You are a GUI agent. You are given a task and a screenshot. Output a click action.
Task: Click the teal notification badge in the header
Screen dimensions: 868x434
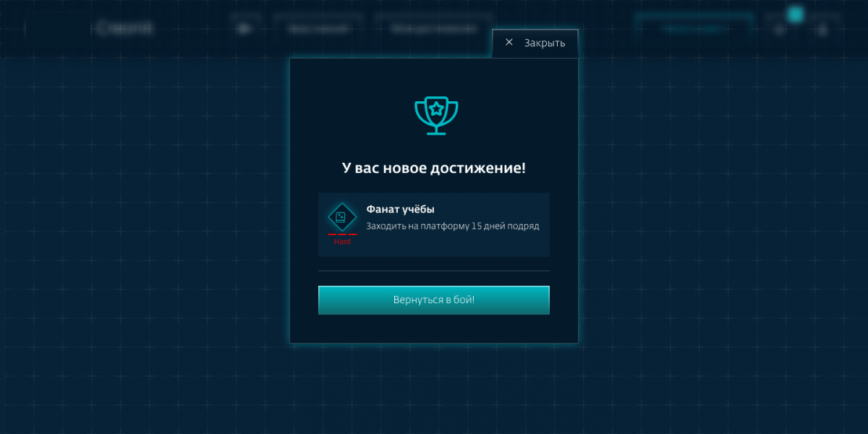(796, 14)
